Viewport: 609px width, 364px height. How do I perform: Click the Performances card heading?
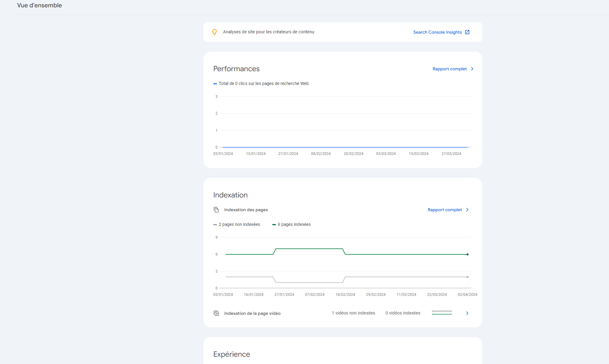pyautogui.click(x=236, y=69)
